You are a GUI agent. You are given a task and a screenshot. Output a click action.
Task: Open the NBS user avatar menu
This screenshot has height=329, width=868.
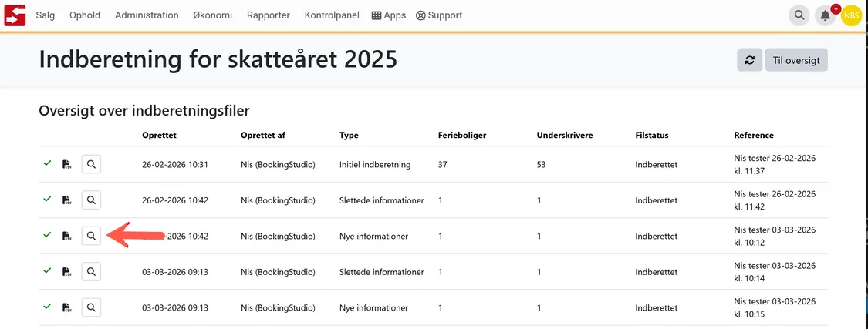(x=851, y=15)
